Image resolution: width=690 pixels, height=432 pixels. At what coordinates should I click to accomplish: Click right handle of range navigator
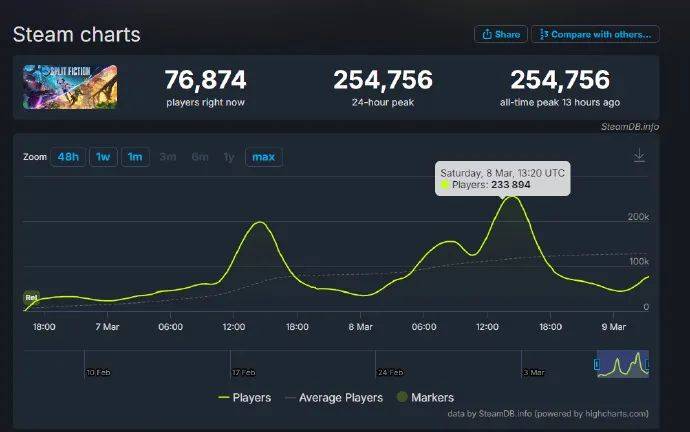[647, 364]
